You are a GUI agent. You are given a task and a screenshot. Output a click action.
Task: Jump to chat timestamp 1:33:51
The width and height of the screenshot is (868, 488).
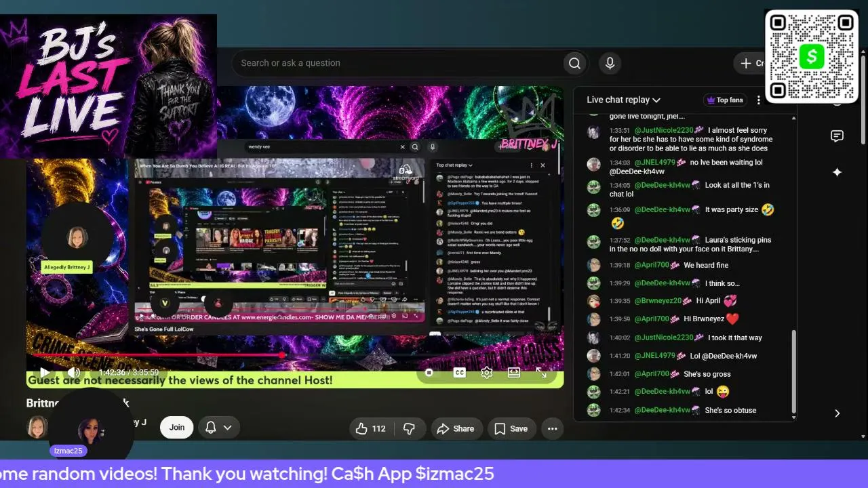(620, 131)
